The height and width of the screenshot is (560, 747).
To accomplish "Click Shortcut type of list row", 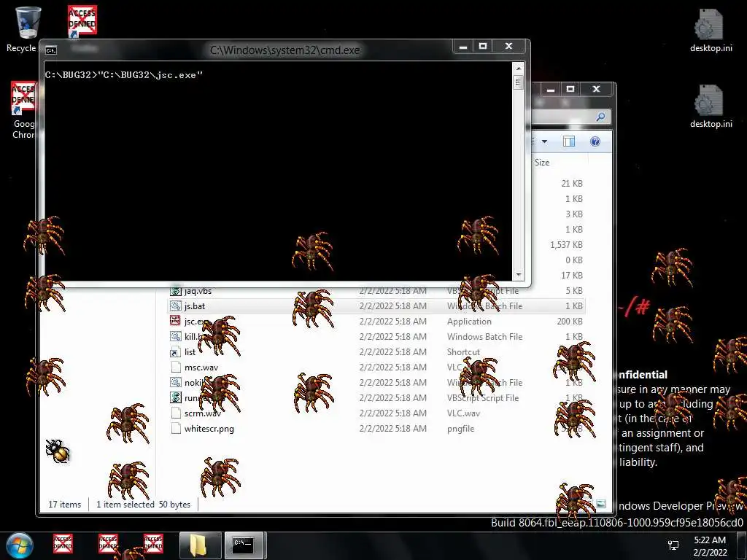I will pyautogui.click(x=463, y=352).
